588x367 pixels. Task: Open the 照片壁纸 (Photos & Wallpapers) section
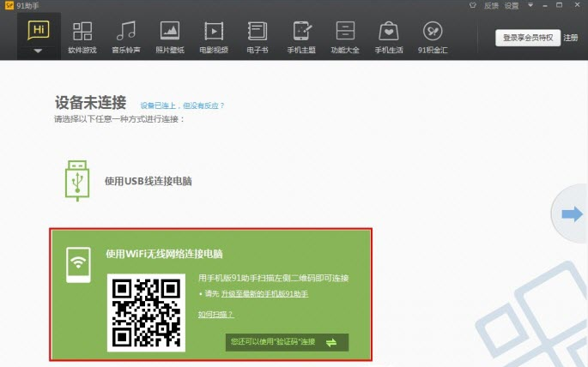pyautogui.click(x=170, y=37)
